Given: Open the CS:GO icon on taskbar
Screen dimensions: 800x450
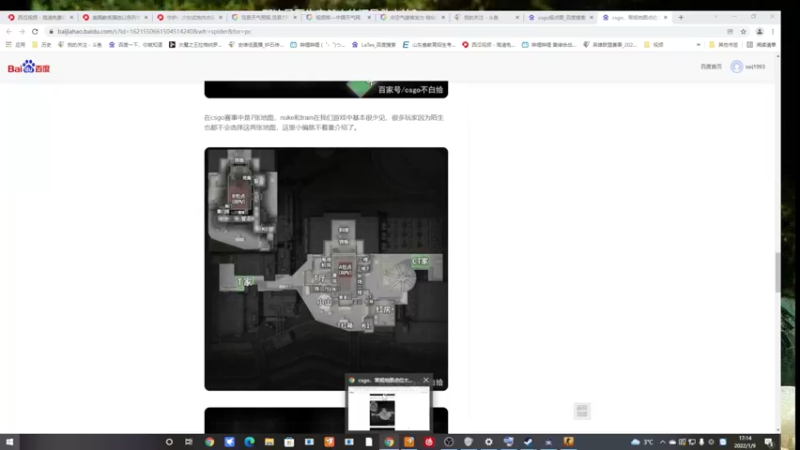Looking at the screenshot, I should coord(568,442).
